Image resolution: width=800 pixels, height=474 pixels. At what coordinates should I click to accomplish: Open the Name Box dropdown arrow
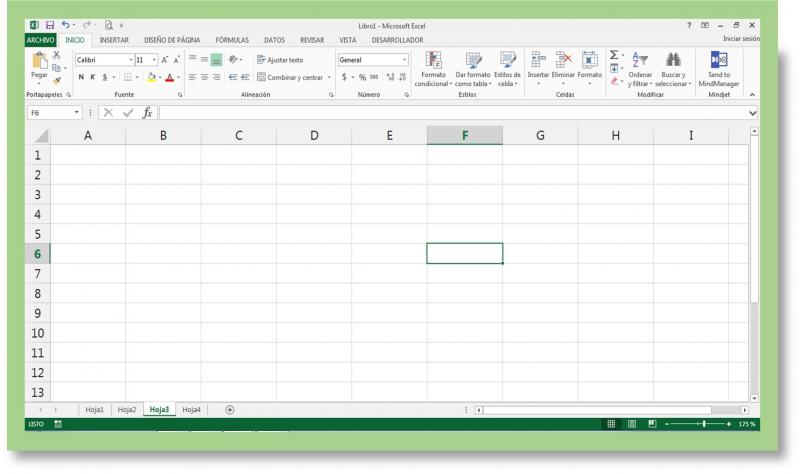pos(76,114)
